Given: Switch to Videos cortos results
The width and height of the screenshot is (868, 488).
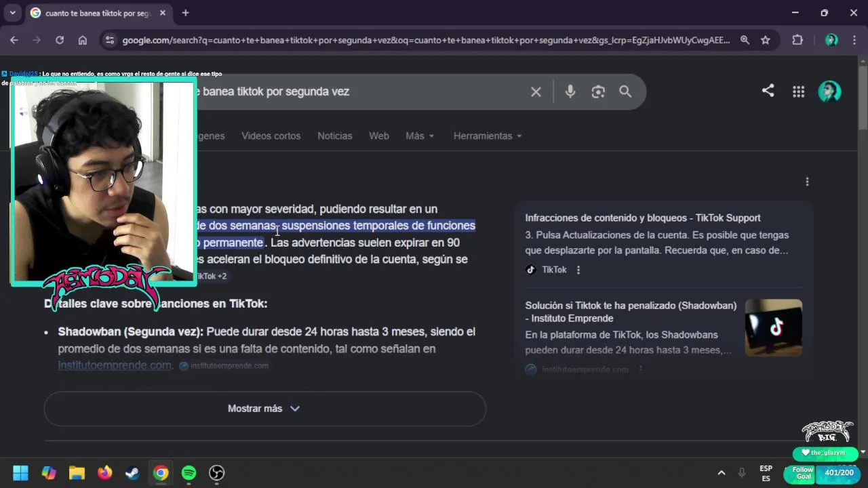Looking at the screenshot, I should pyautogui.click(x=271, y=136).
